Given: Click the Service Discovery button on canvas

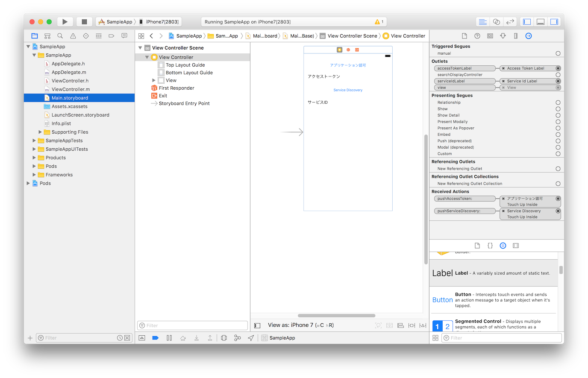Looking at the screenshot, I should coord(348,90).
